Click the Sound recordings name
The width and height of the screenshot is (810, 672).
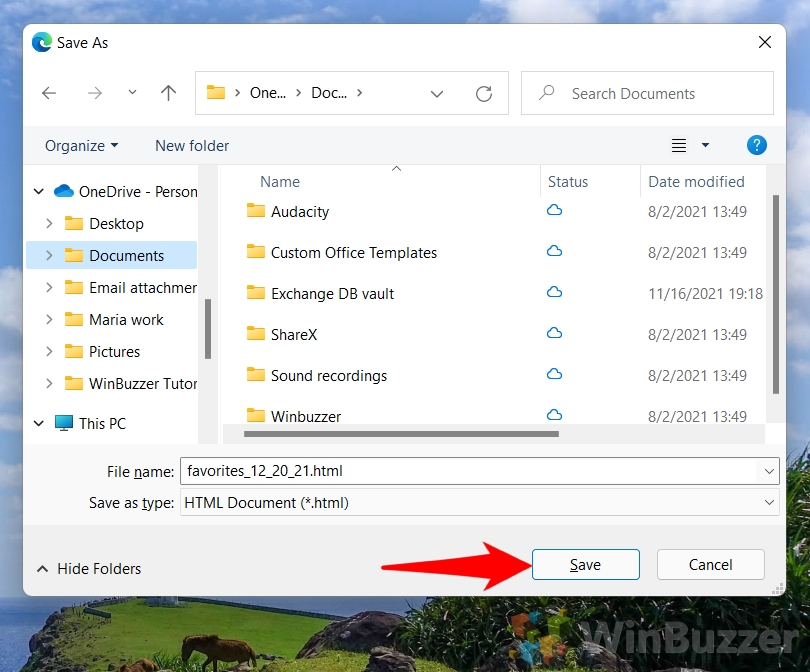(329, 376)
